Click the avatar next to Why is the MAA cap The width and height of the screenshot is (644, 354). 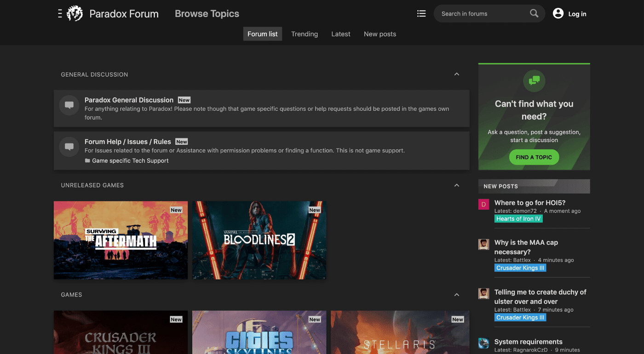click(x=483, y=244)
